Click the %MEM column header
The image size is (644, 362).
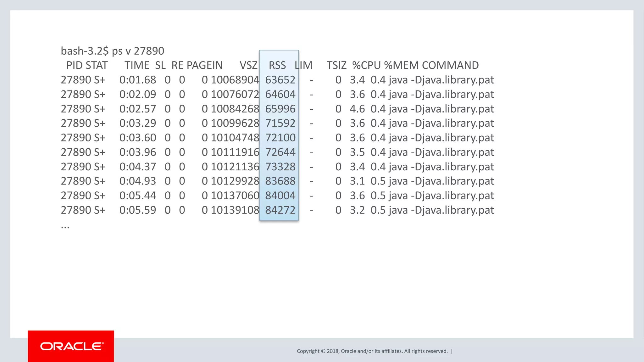(x=402, y=65)
